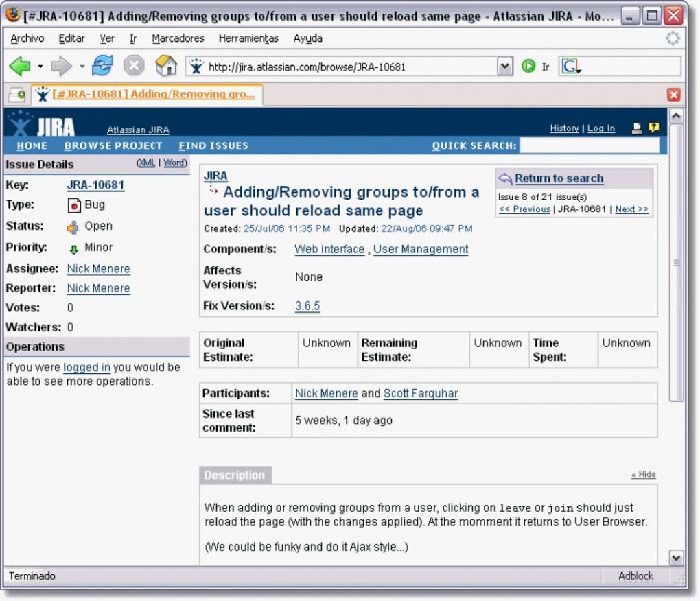Viewport: 700px width, 601px height.
Task: Click the green Go (Ir) button
Action: [x=528, y=67]
